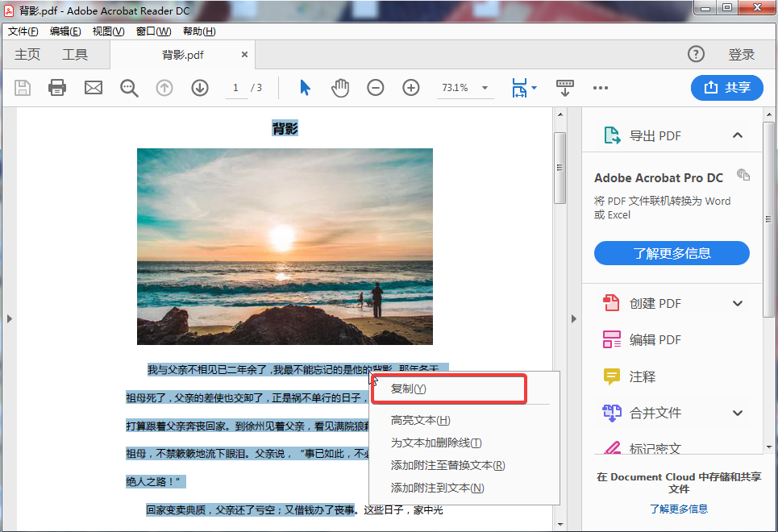This screenshot has height=532, width=778.
Task: Collapse the 导出 PDF panel chevron
Action: (x=737, y=135)
